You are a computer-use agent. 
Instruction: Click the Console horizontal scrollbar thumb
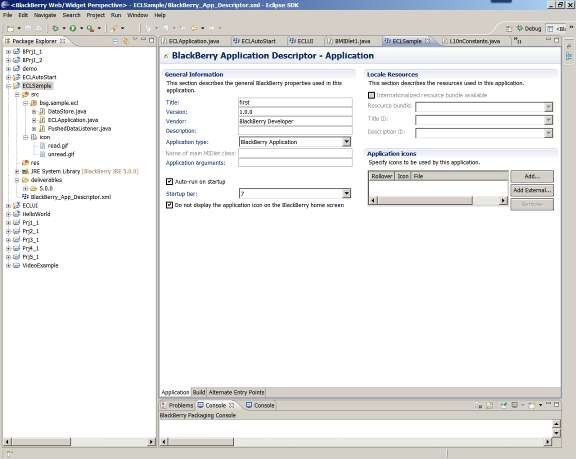[x=201, y=441]
